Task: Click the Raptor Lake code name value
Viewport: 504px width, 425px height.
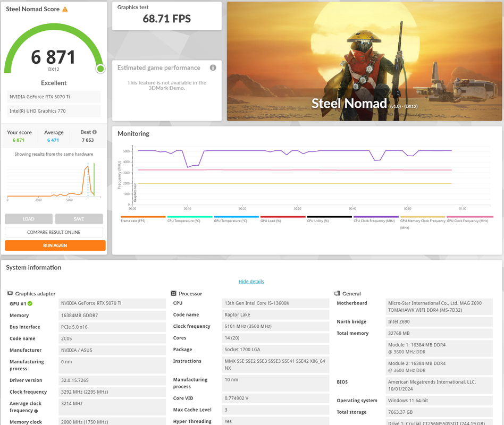Action: pyautogui.click(x=275, y=315)
